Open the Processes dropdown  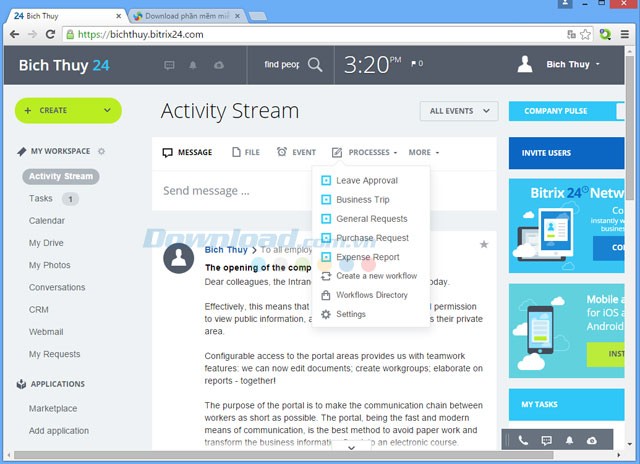point(364,152)
